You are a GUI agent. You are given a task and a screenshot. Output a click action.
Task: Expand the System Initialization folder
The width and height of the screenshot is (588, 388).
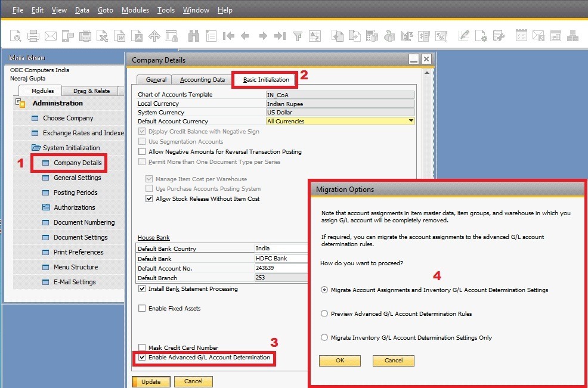click(70, 147)
